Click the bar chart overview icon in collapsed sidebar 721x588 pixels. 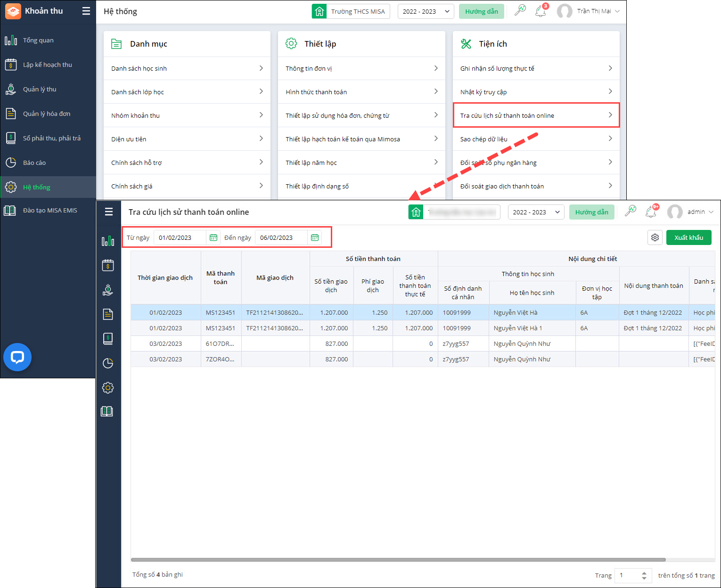click(108, 241)
